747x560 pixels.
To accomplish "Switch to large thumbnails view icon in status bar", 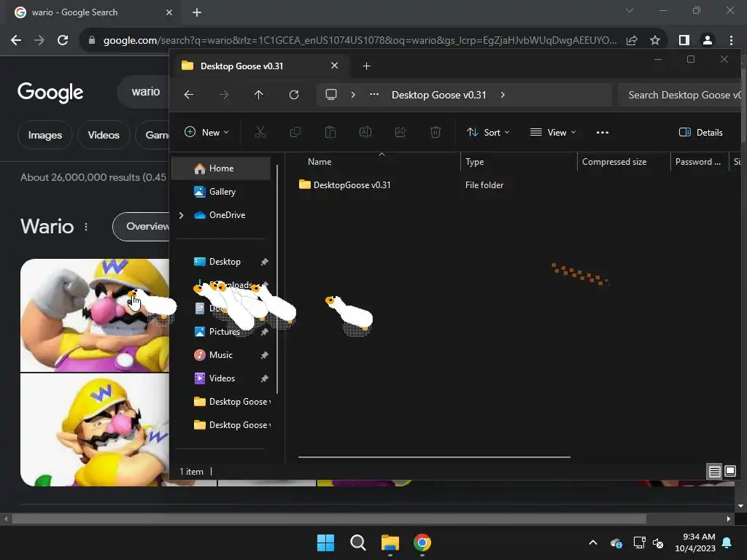I will tap(730, 472).
